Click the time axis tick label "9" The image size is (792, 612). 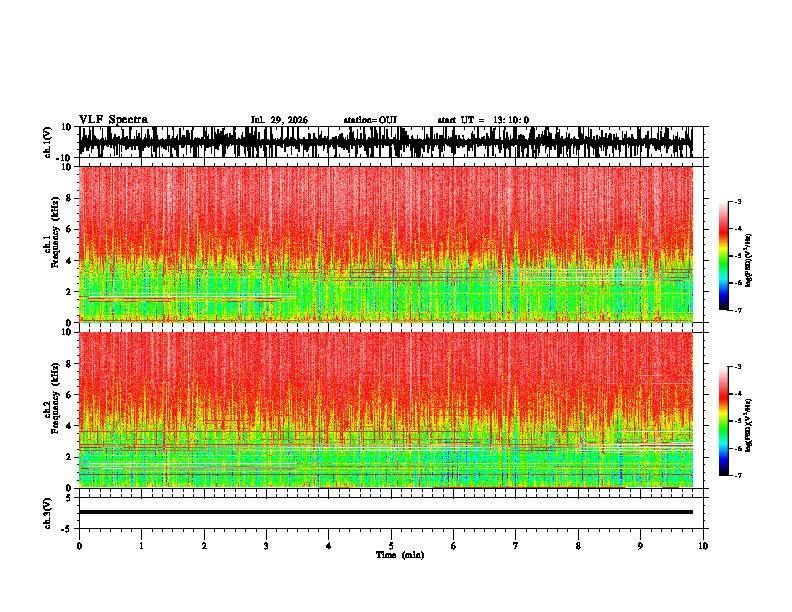(x=640, y=546)
